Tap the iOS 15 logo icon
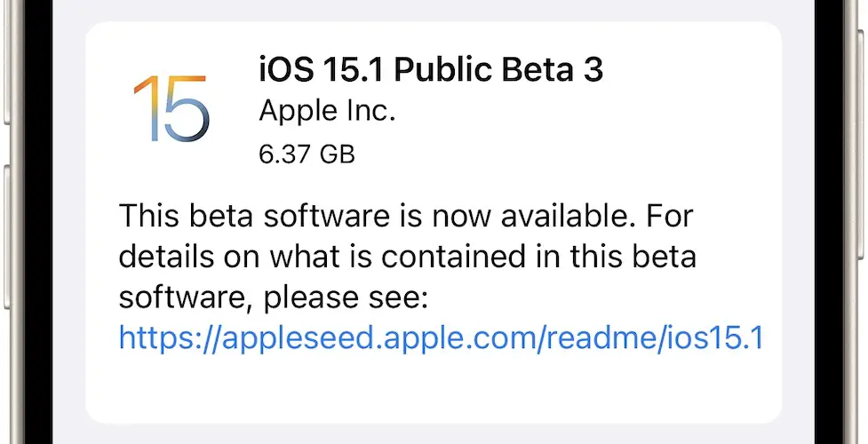The width and height of the screenshot is (868, 444). click(171, 108)
